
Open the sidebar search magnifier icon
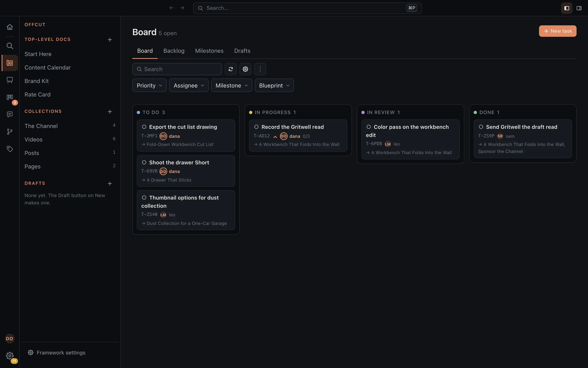coord(10,46)
